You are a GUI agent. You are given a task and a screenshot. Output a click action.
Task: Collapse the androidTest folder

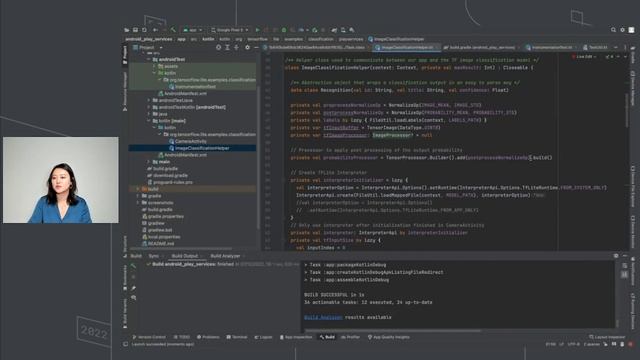149,59
